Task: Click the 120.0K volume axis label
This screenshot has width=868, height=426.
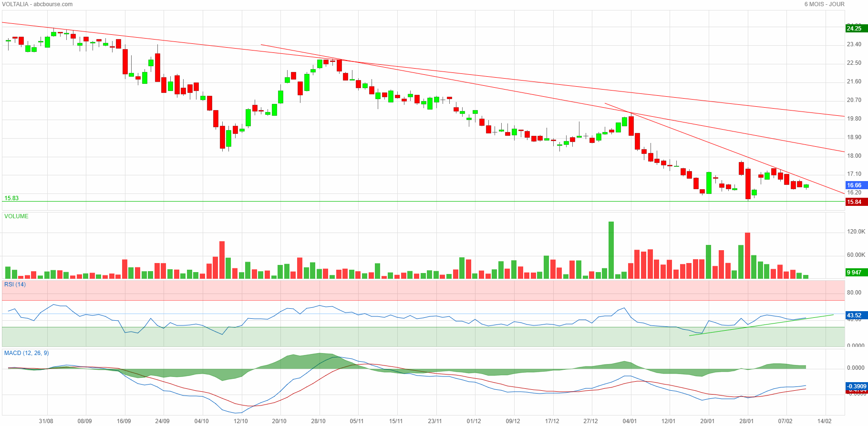Action: pos(856,232)
